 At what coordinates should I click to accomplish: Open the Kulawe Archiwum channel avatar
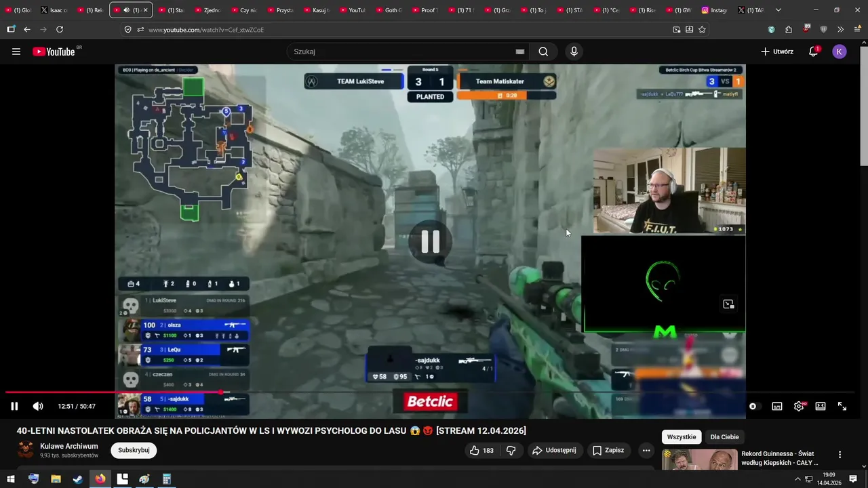click(x=26, y=450)
